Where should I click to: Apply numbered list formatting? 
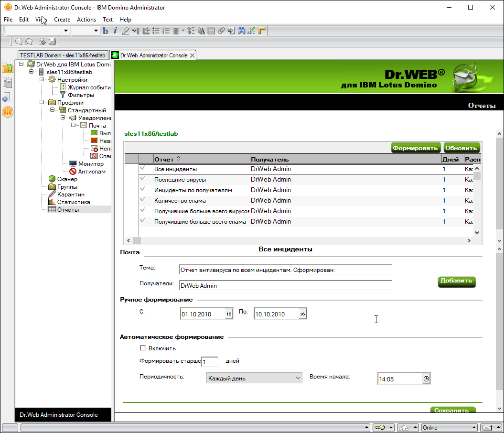pos(166,31)
